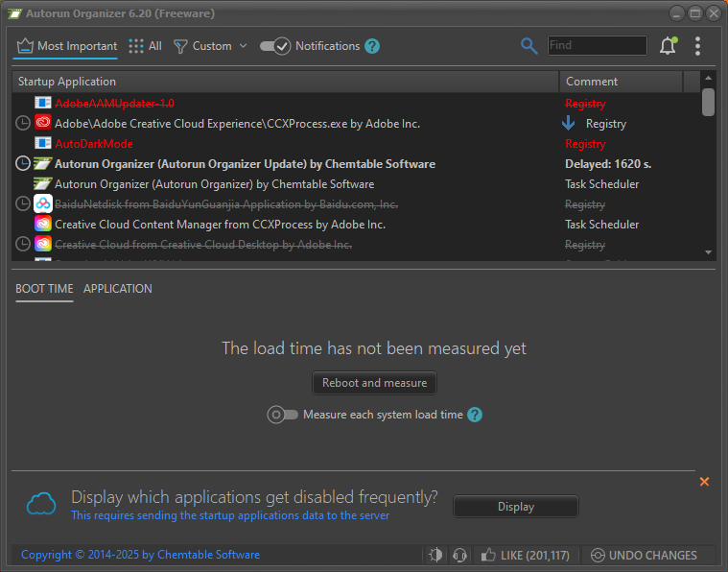Click the blue down arrow beside Registry

point(568,123)
